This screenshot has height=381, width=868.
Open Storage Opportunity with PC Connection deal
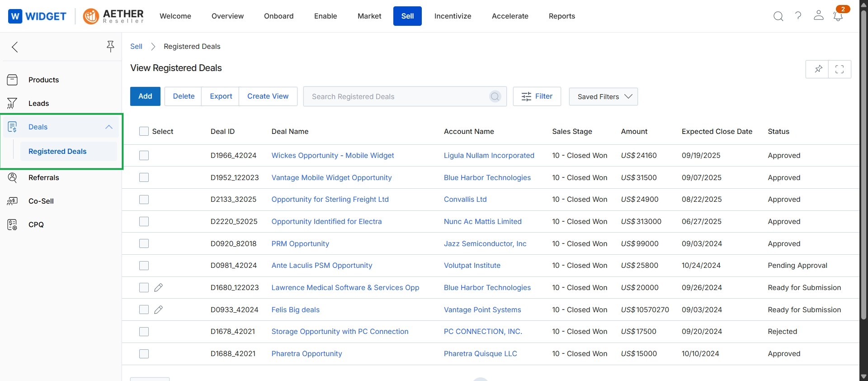pos(340,332)
